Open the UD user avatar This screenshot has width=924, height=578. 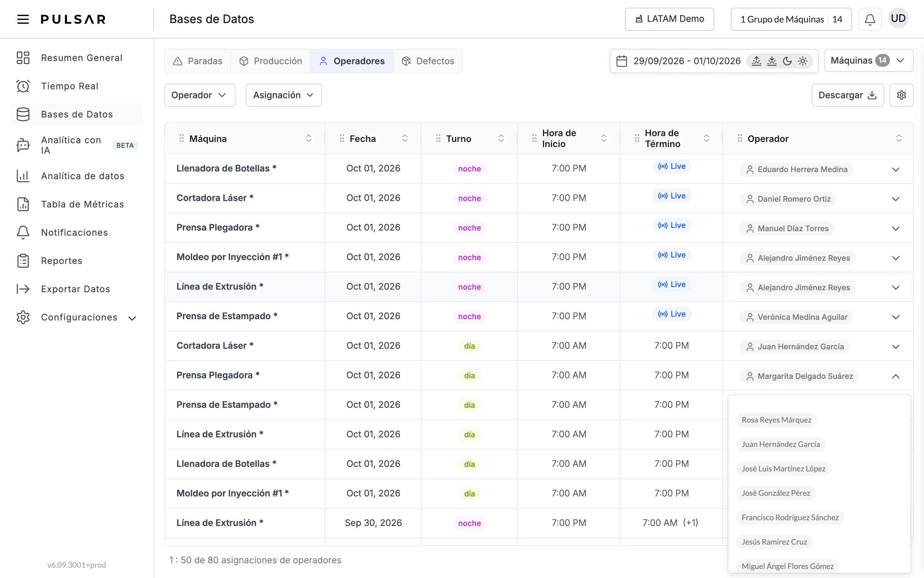click(x=898, y=18)
